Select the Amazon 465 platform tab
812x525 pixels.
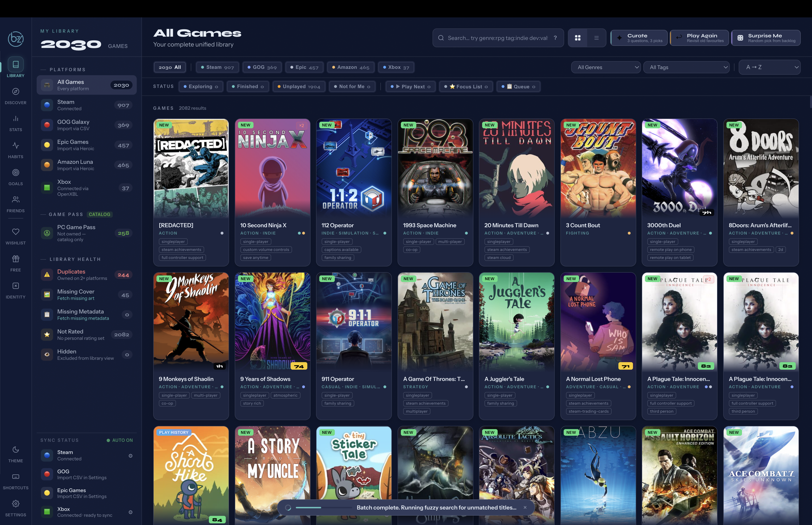tap(351, 67)
